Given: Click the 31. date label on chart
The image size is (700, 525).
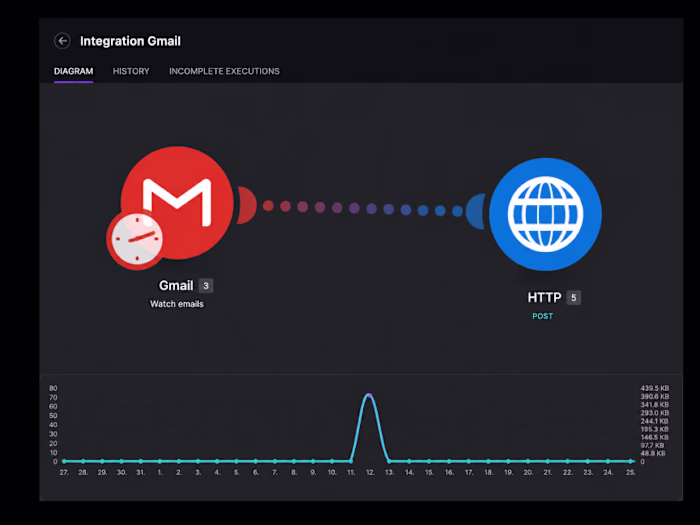Looking at the screenshot, I should [x=141, y=472].
